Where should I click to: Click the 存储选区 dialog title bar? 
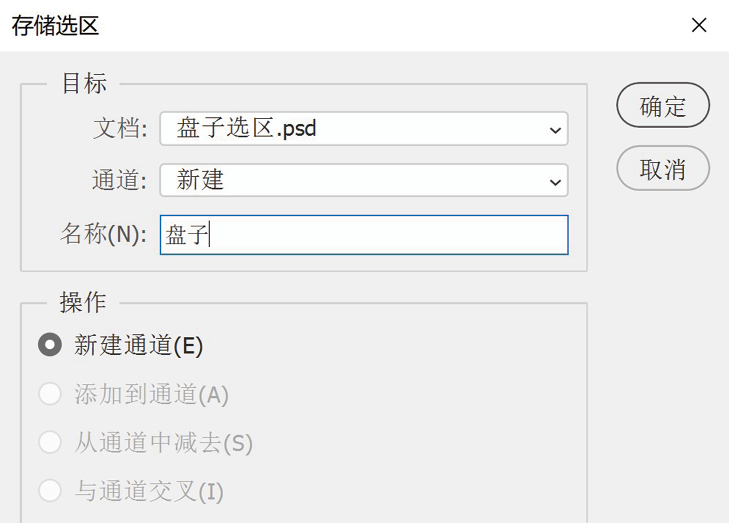(x=344, y=26)
